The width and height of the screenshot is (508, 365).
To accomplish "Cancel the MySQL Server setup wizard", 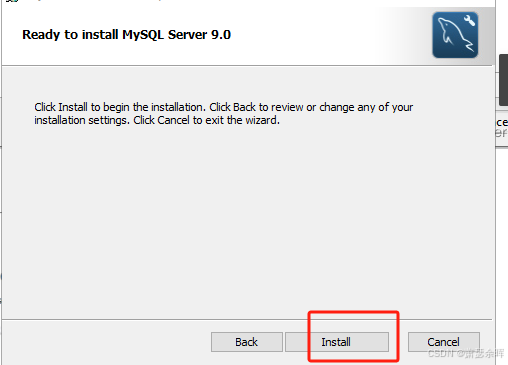I will point(444,342).
